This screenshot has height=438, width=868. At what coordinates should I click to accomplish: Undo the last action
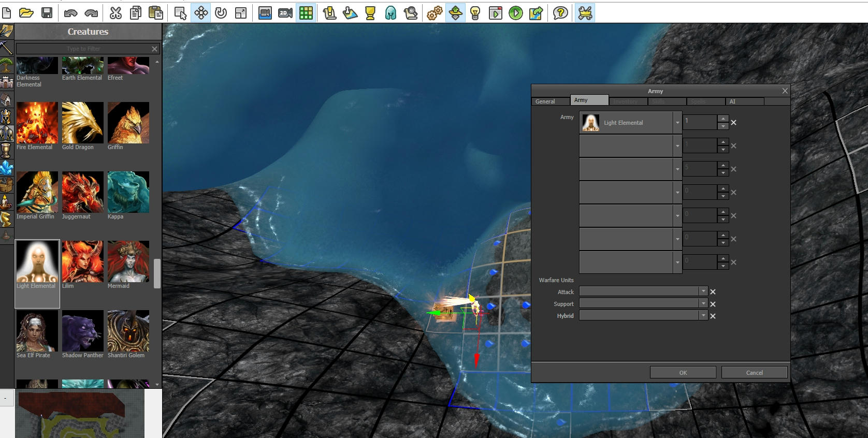[71, 13]
